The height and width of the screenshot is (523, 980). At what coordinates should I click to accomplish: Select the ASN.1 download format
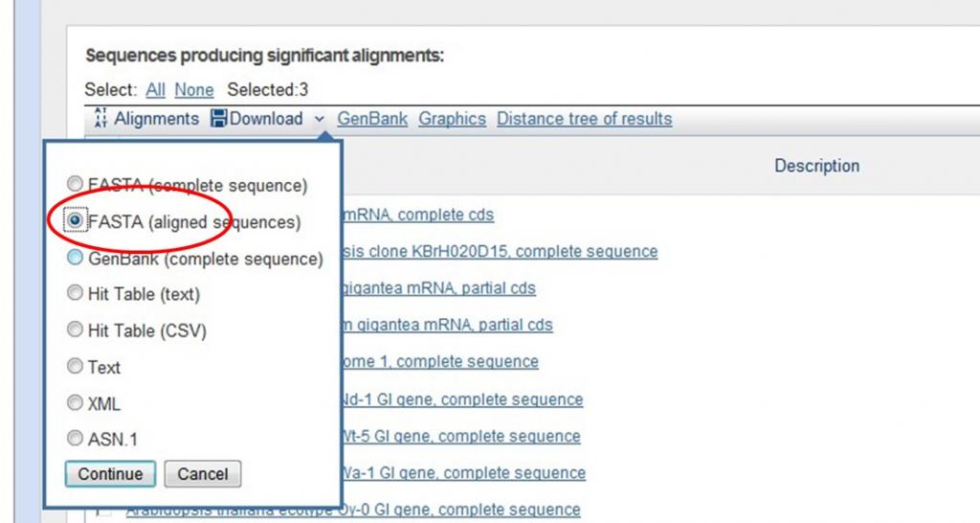click(x=75, y=440)
